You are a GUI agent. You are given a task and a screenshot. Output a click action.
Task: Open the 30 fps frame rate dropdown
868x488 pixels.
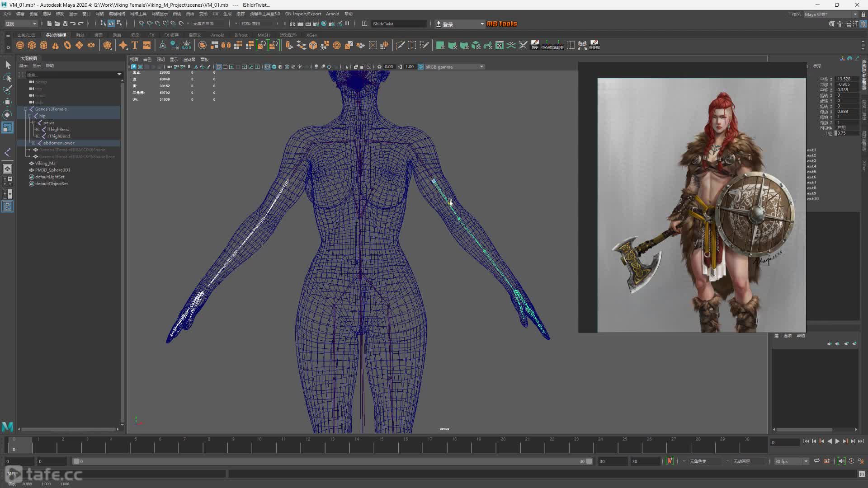pyautogui.click(x=791, y=461)
